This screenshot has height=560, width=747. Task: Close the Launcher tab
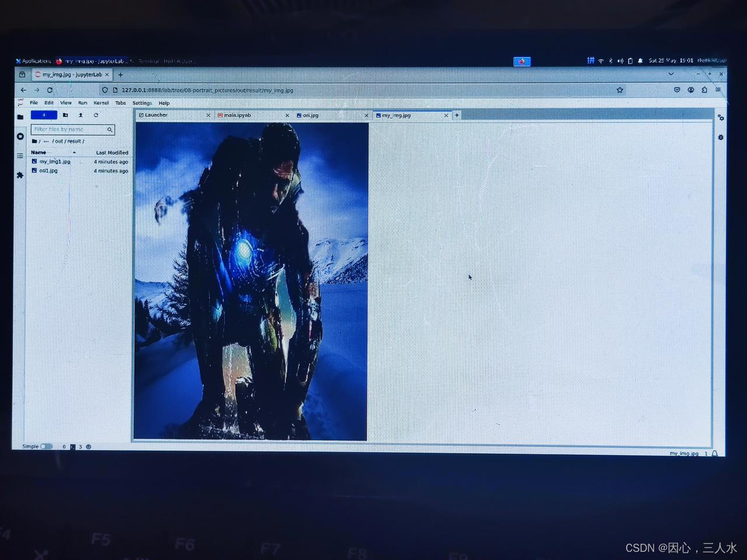pyautogui.click(x=208, y=116)
